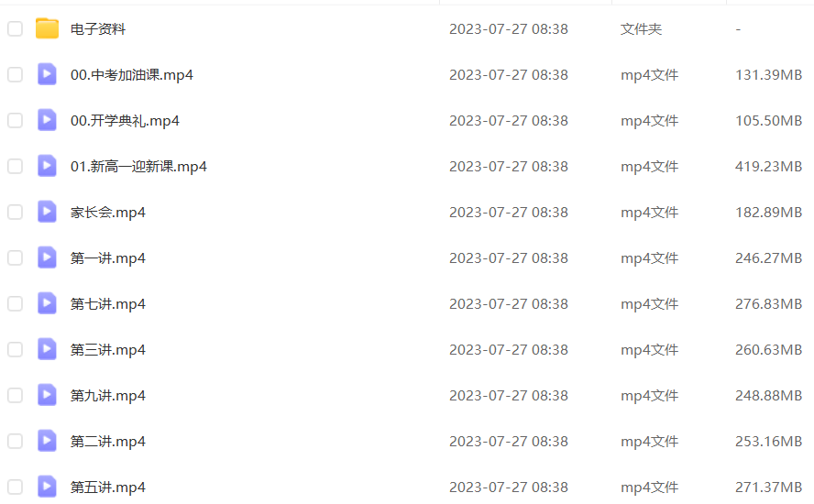The image size is (814, 504).
Task: Tick the checkbox for 00.开学典礼.mp4
Action: click(x=15, y=120)
